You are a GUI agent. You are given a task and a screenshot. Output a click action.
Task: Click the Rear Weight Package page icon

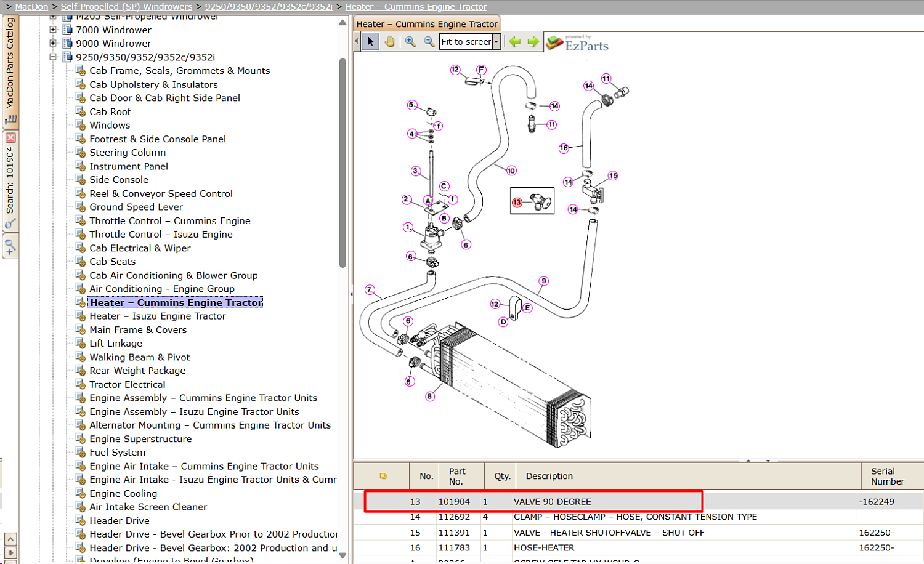(81, 371)
